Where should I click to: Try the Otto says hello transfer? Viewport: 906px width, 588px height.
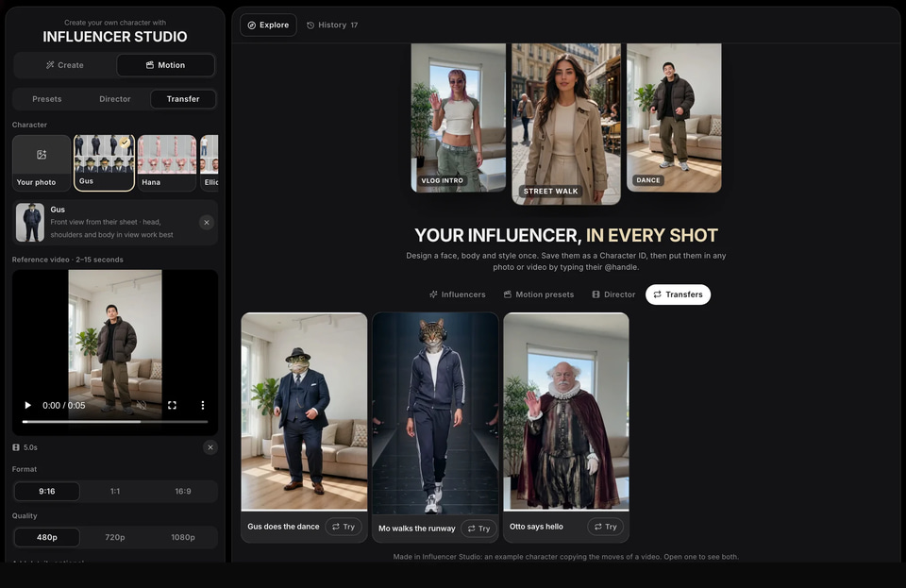point(606,527)
